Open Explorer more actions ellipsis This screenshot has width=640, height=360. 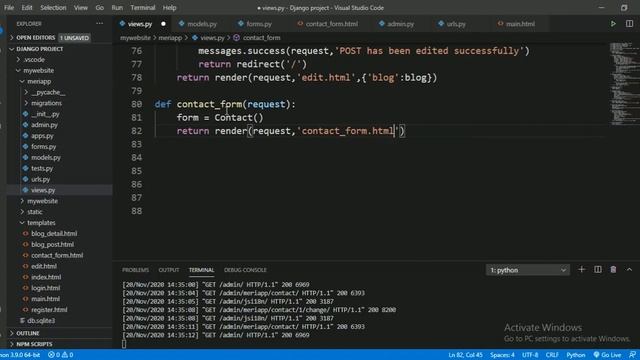[x=99, y=24]
